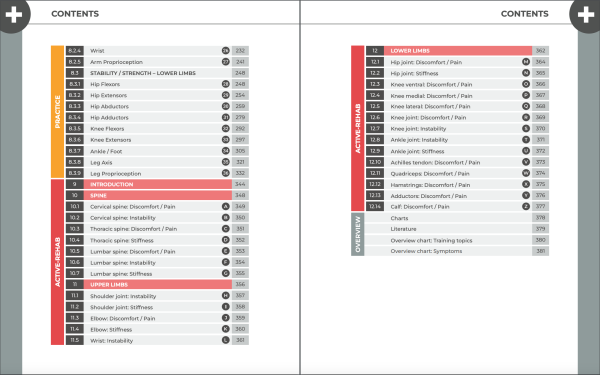
Task: Click circular badge beside Leg Proprioception
Action: 226,173
